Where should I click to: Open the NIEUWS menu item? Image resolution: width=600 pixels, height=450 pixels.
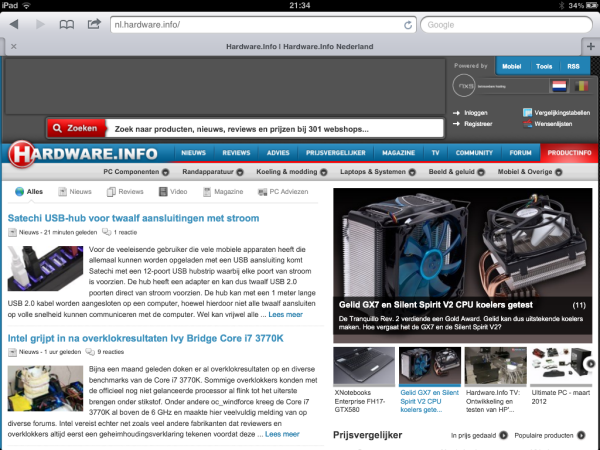194,153
